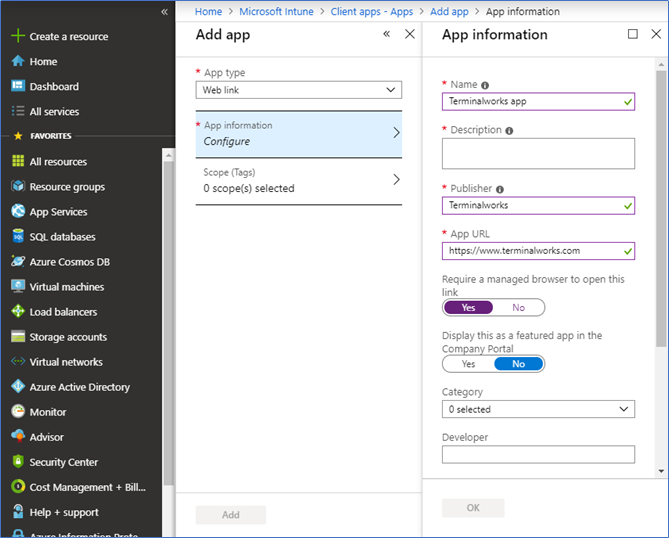The image size is (669, 538).
Task: Set featured app in Company Portal to Yes
Action: [x=468, y=364]
